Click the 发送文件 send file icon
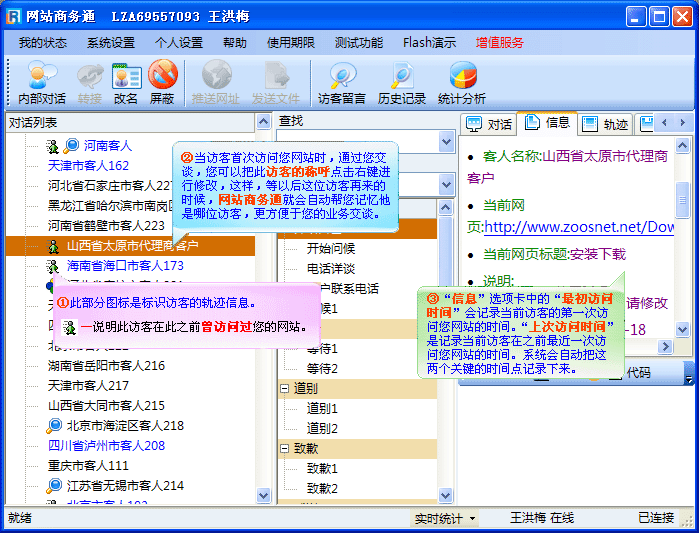 275,82
